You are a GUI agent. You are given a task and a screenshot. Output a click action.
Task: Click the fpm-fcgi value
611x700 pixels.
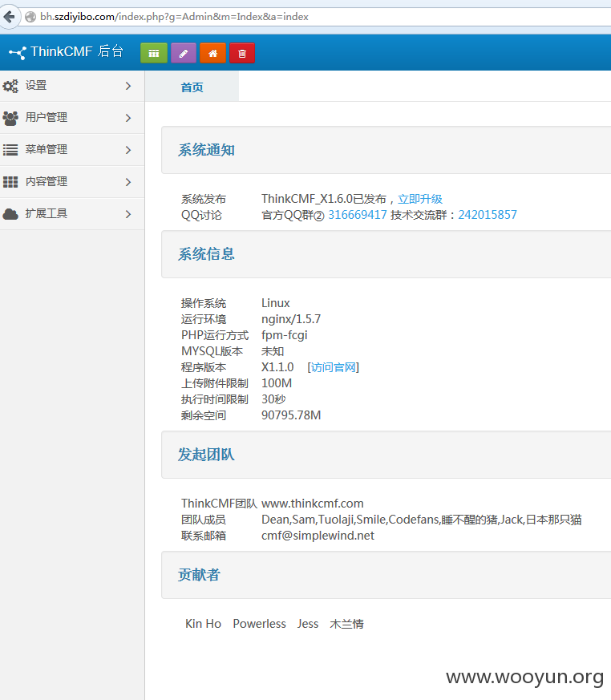[x=285, y=335]
